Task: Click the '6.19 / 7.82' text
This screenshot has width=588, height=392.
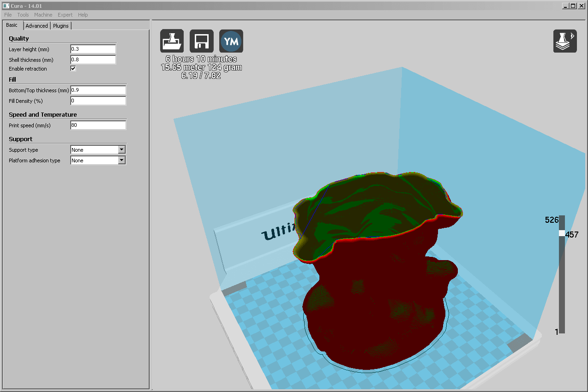Action: pyautogui.click(x=201, y=76)
